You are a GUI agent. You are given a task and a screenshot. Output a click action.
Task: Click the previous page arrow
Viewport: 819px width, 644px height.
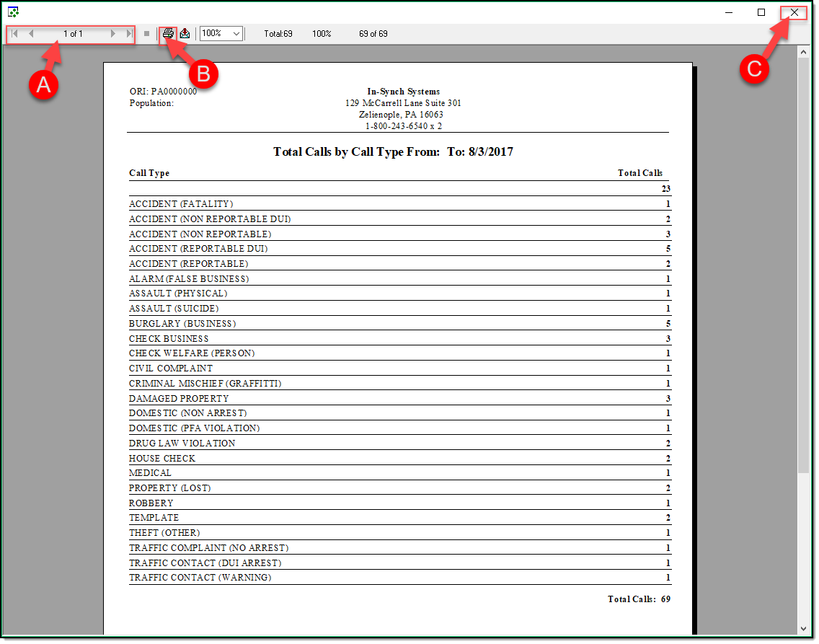(x=31, y=34)
